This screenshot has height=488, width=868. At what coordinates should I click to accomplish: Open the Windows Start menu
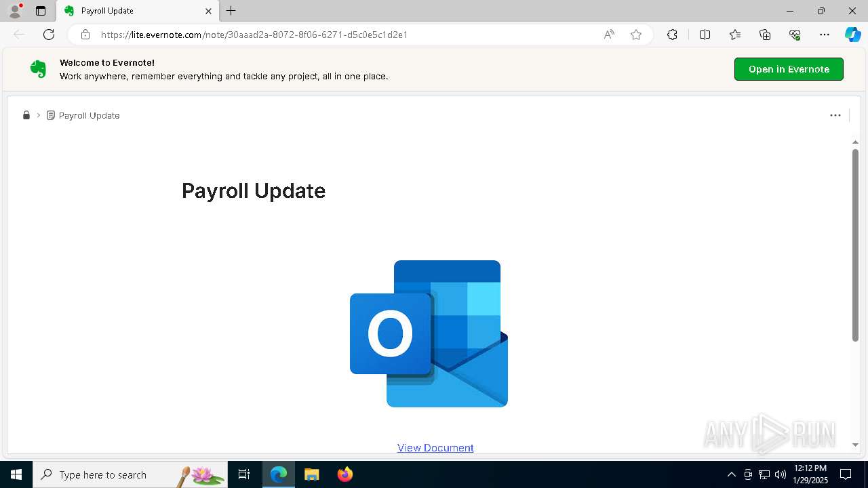point(16,474)
